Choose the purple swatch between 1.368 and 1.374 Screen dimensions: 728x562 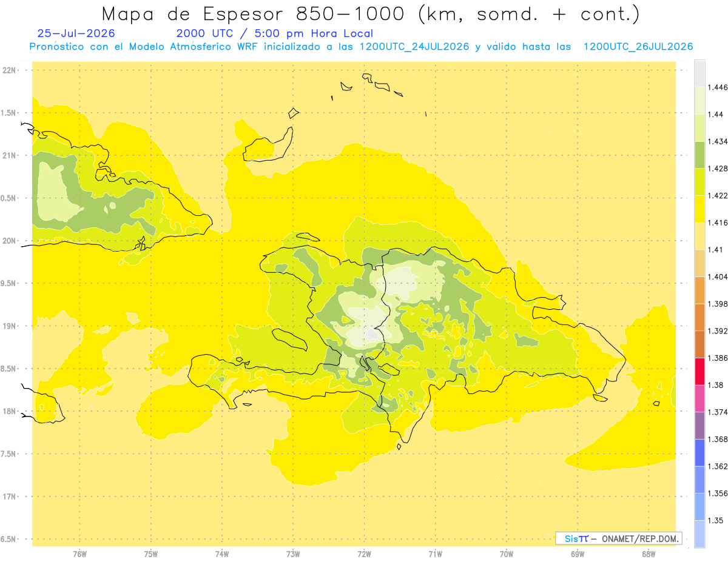coord(700,426)
